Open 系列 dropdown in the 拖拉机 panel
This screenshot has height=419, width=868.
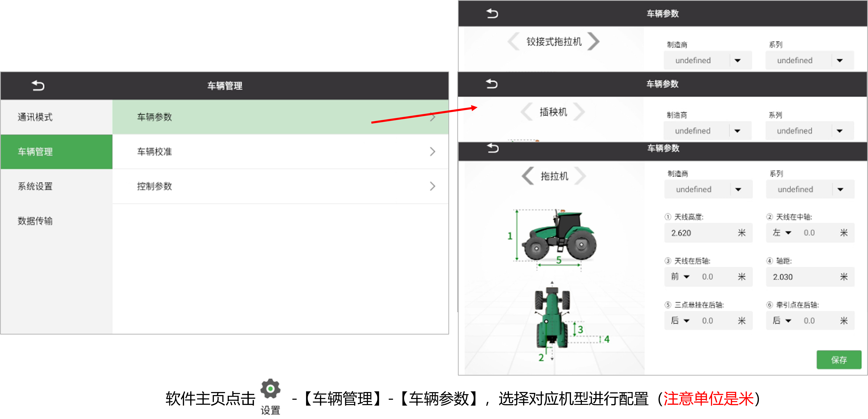[x=810, y=189]
